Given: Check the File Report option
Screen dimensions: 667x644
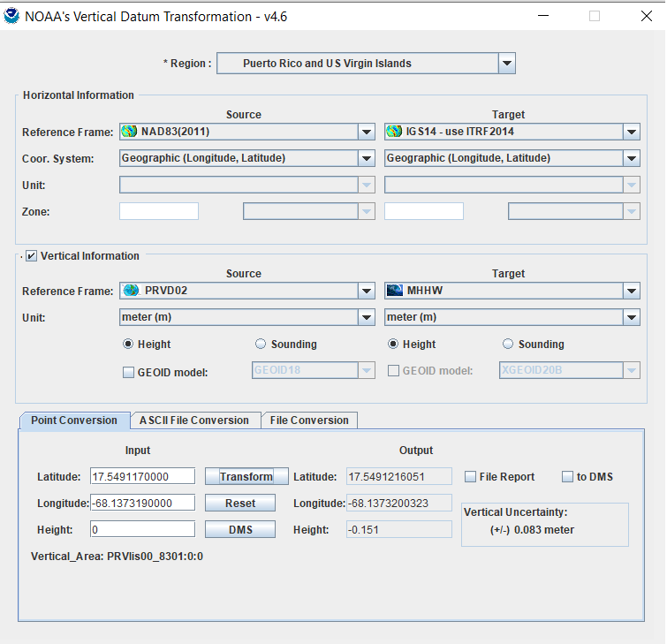Looking at the screenshot, I should (x=471, y=477).
